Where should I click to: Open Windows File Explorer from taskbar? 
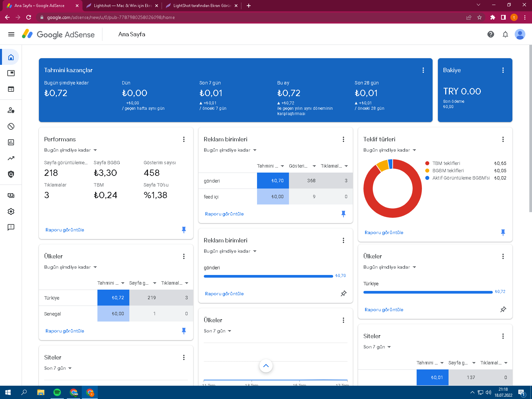click(x=41, y=392)
